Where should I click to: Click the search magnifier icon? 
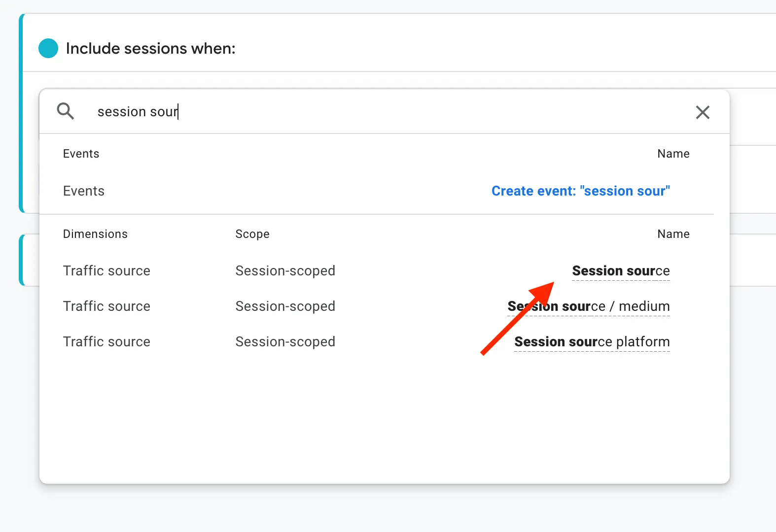click(x=66, y=111)
